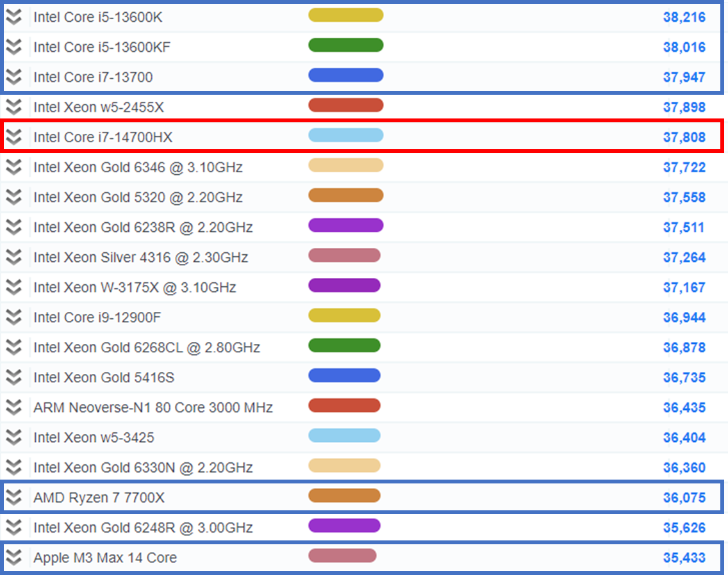The width and height of the screenshot is (728, 575).
Task: Click the score 37,898
Action: [684, 107]
